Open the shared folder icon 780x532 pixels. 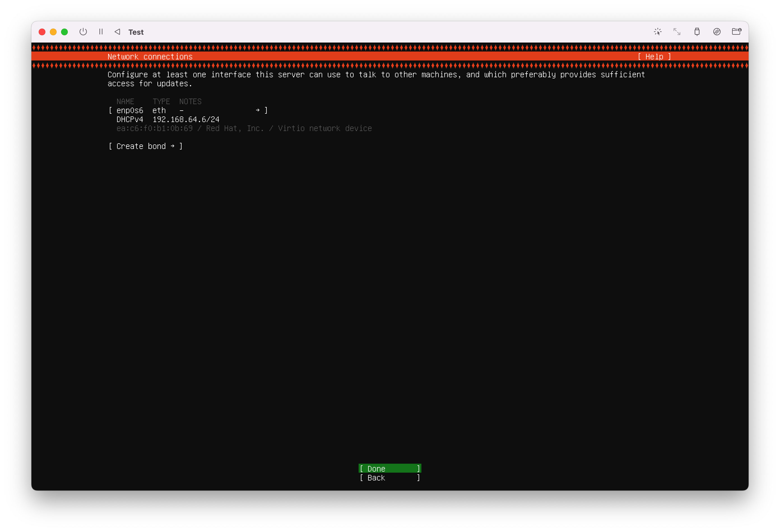[736, 32]
